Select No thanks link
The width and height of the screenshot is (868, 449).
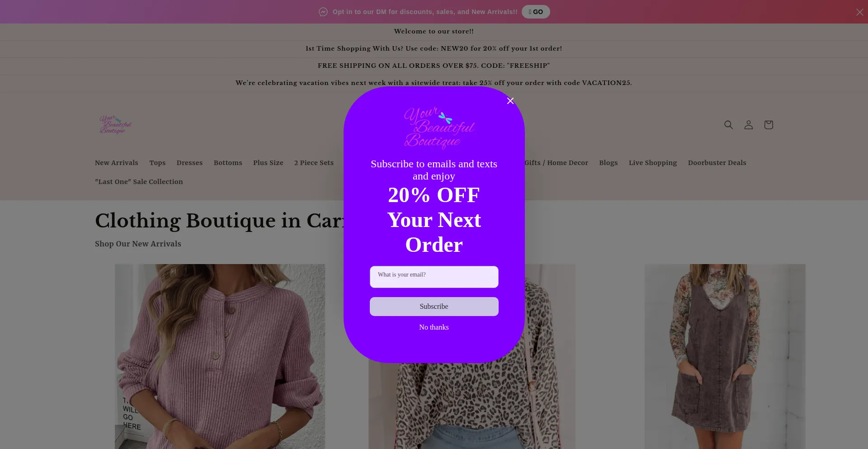(x=434, y=327)
